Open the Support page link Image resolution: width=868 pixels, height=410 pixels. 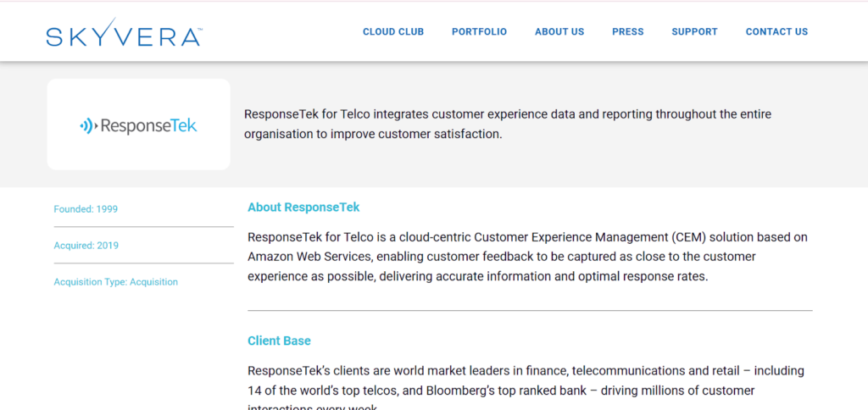point(694,31)
